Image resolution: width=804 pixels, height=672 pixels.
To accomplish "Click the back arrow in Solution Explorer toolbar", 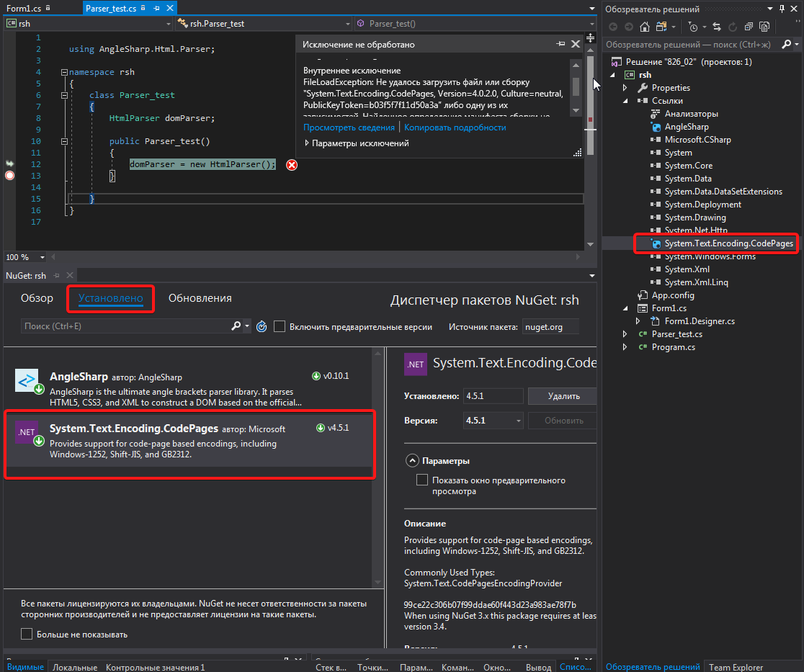I will point(613,27).
